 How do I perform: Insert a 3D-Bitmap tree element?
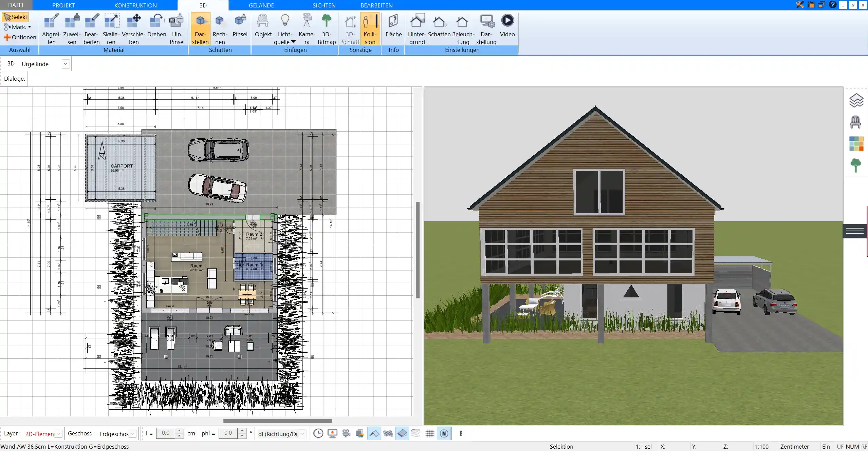(327, 29)
